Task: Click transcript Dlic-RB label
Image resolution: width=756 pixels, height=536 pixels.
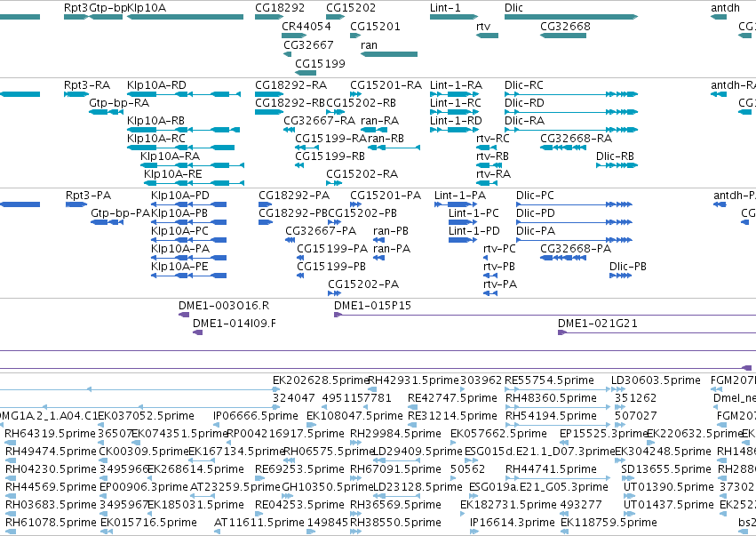Action: (x=615, y=156)
